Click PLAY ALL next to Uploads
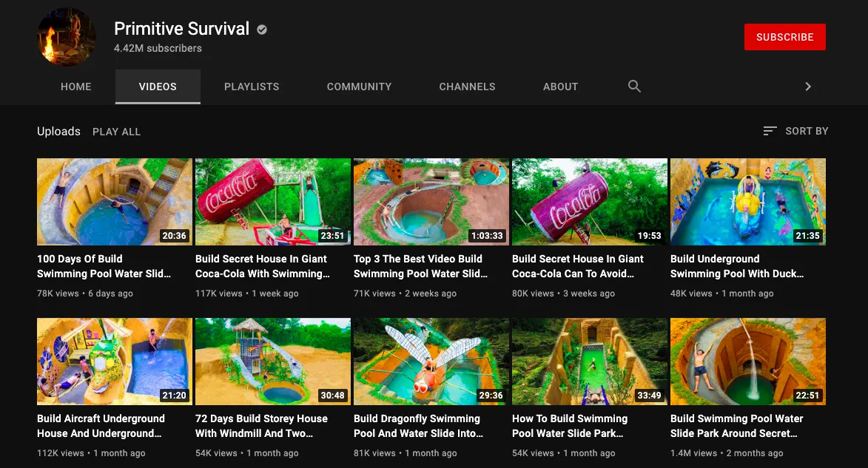The width and height of the screenshot is (868, 468). pyautogui.click(x=116, y=132)
